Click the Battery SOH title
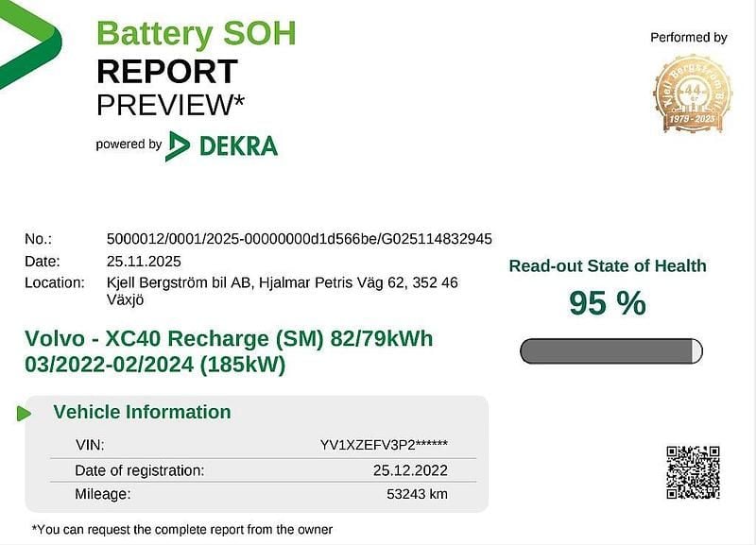 [197, 33]
